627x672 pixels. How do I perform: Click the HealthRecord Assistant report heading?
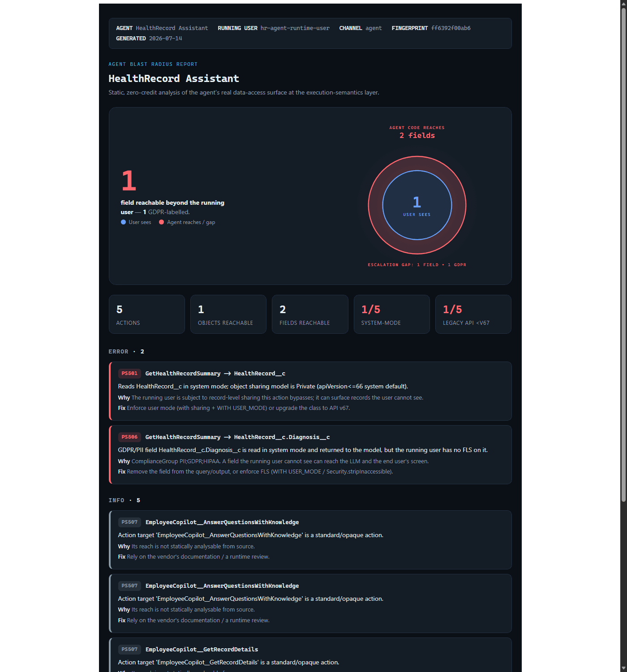(174, 78)
